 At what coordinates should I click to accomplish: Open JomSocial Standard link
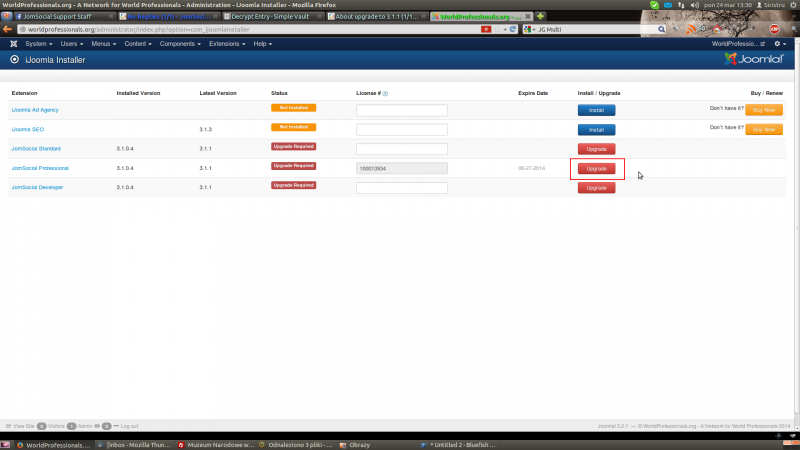[36, 148]
